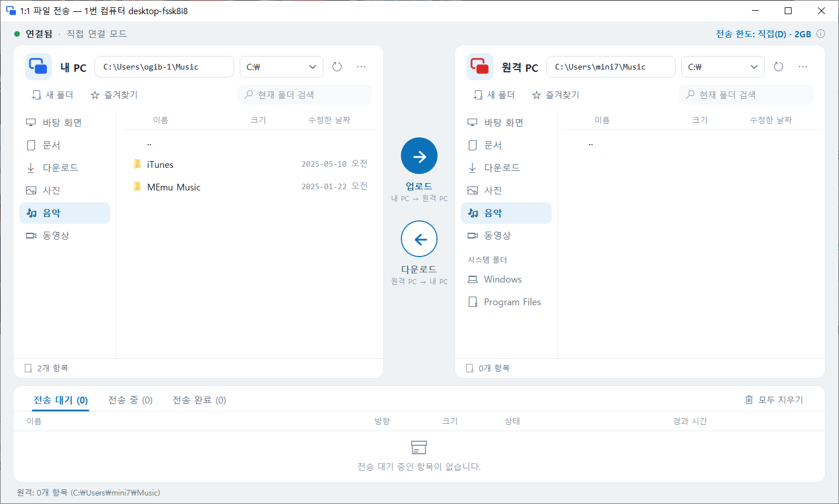Create new folder on local PC

pos(53,95)
